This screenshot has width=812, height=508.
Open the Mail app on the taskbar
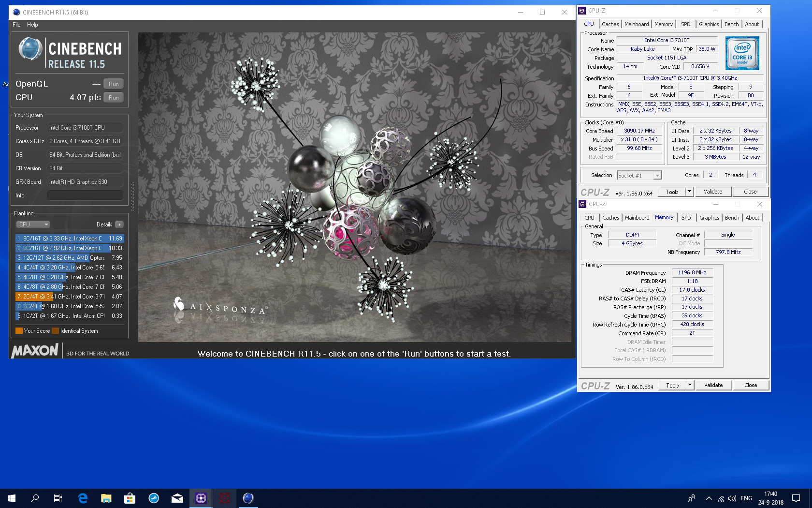(x=177, y=498)
